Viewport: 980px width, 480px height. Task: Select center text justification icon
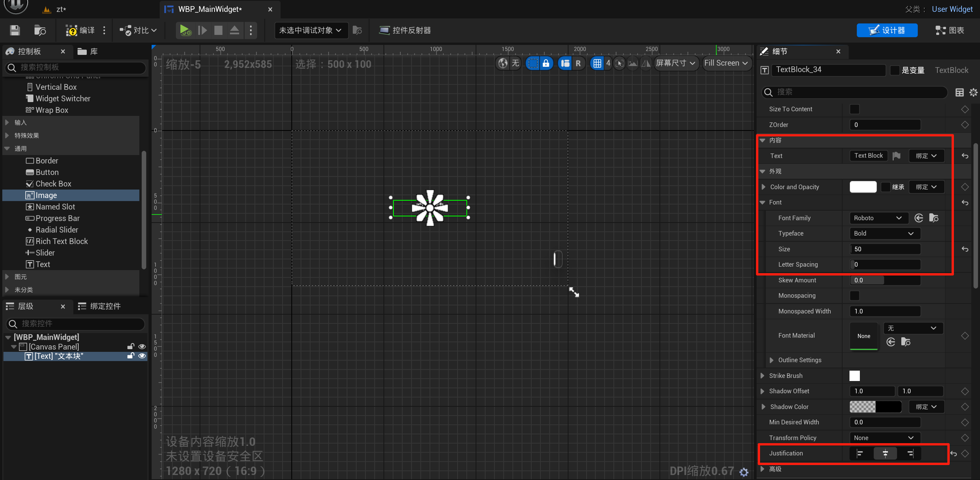[x=885, y=454]
